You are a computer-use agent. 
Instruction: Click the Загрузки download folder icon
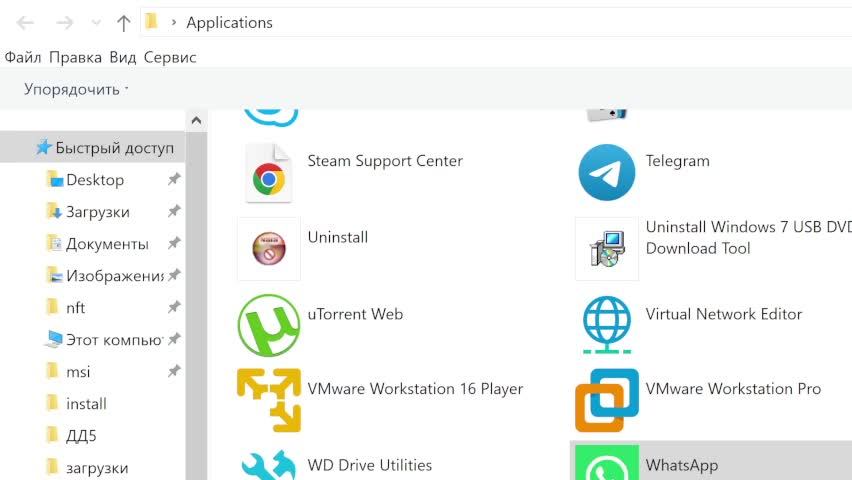coord(54,211)
